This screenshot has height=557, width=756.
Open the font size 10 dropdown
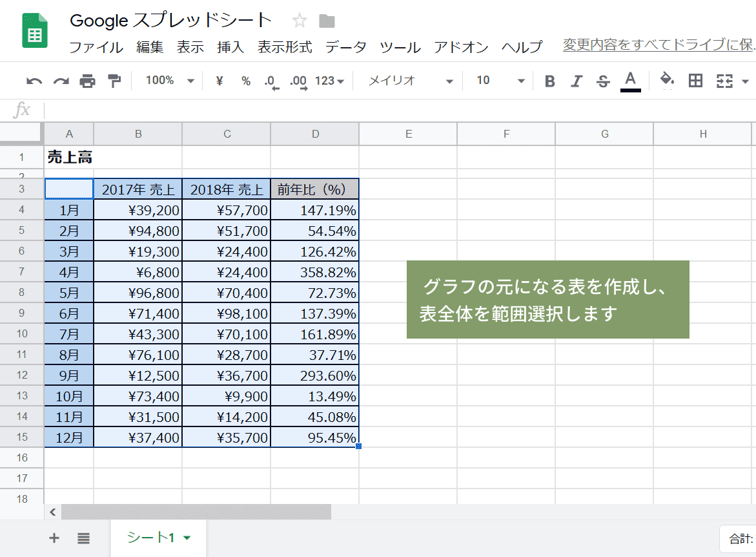tap(500, 81)
